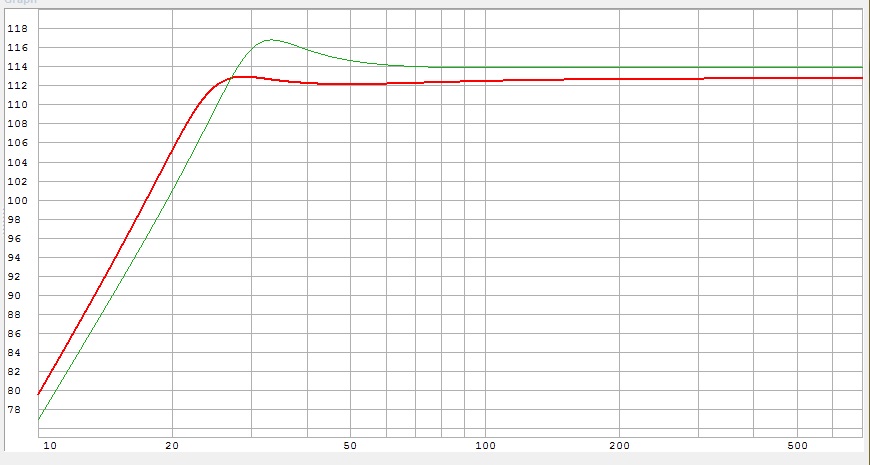Click the 106 label on the vertical axis
The height and width of the screenshot is (465, 870).
coord(18,143)
